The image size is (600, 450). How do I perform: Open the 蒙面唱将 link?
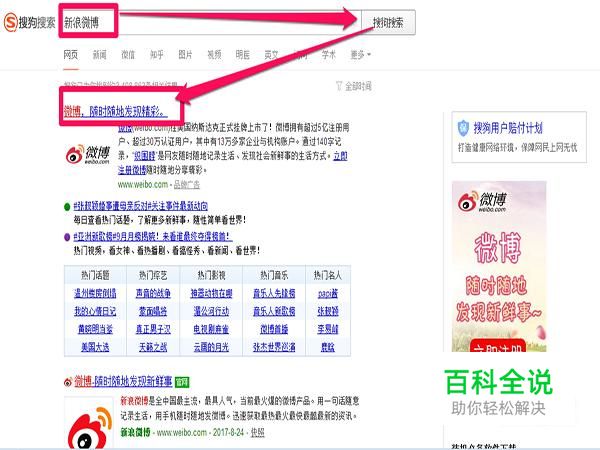(153, 311)
